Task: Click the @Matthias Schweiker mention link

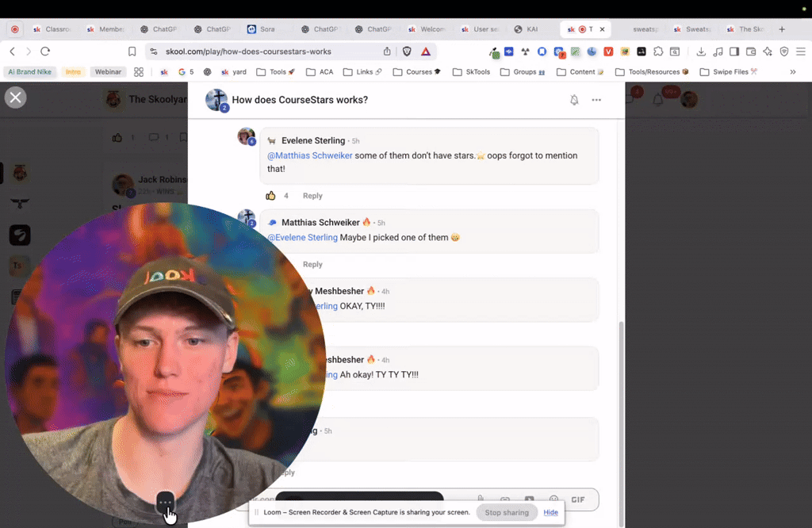Action: point(310,155)
